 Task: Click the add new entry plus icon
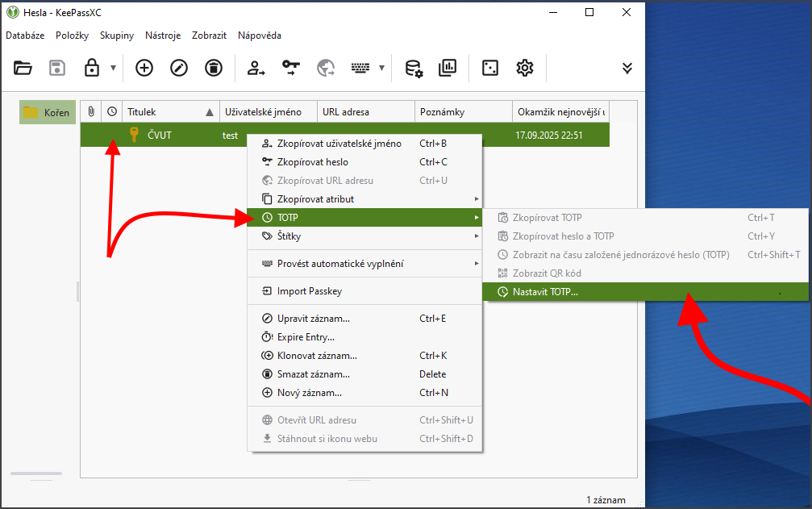pyautogui.click(x=144, y=68)
